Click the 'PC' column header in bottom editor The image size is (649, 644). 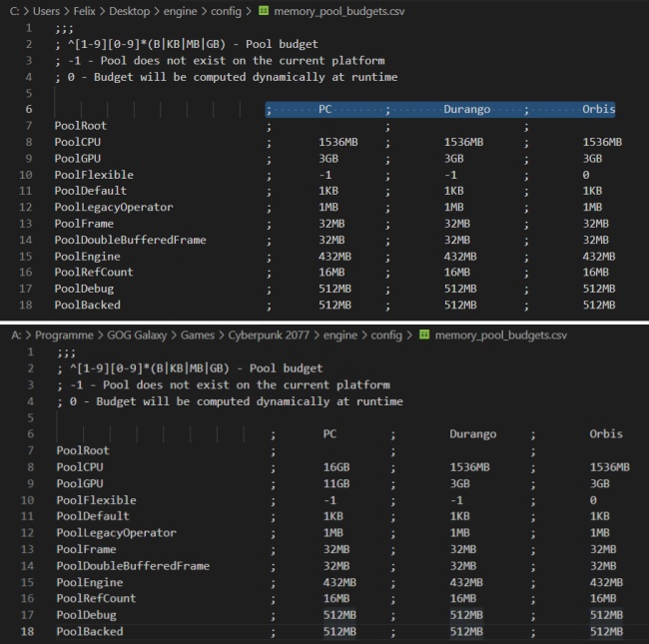(x=329, y=434)
